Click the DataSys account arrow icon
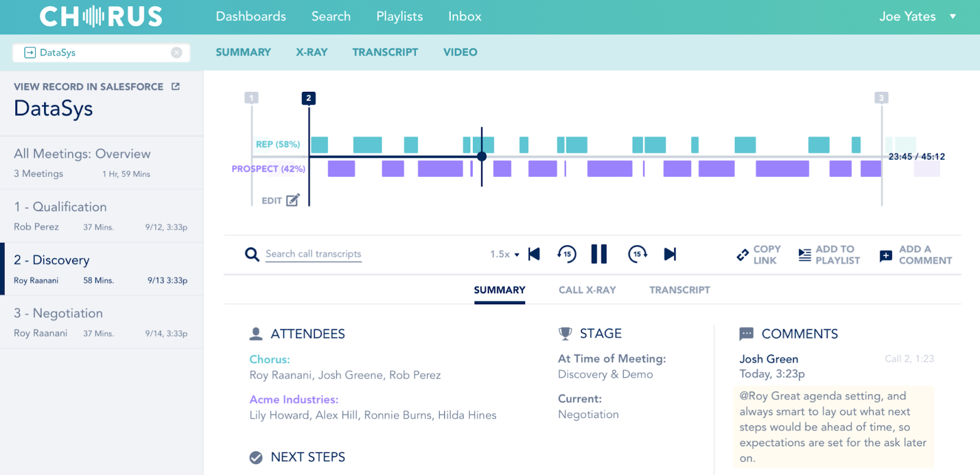 click(29, 53)
